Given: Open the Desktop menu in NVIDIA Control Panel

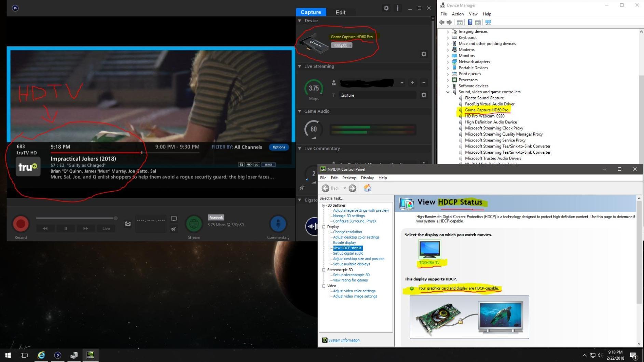Looking at the screenshot, I should (x=349, y=178).
